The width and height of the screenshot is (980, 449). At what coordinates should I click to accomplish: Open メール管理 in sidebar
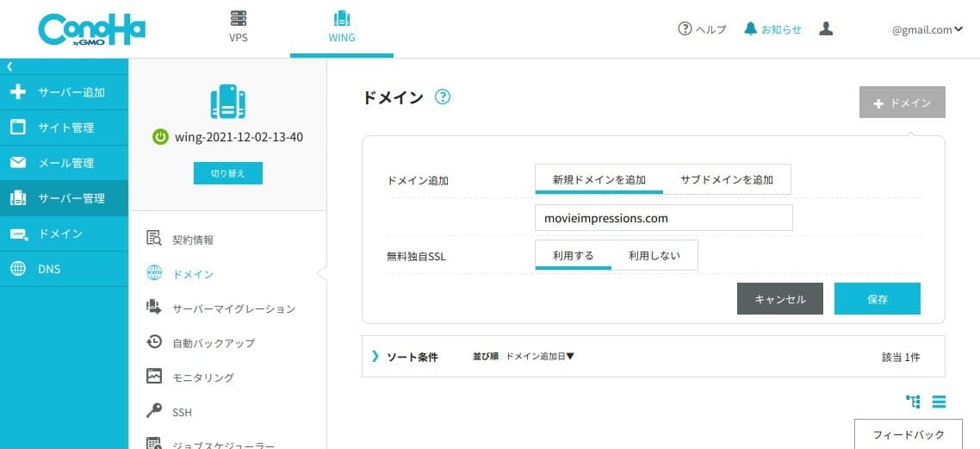(64, 163)
